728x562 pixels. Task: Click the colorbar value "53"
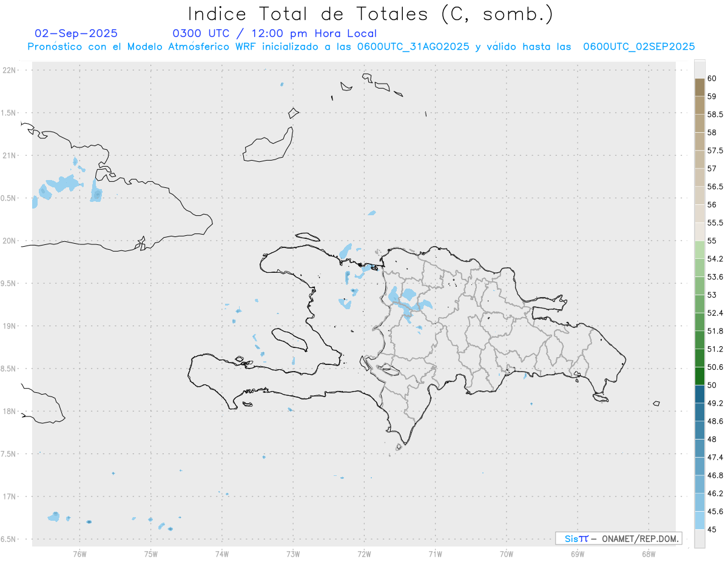click(x=712, y=295)
